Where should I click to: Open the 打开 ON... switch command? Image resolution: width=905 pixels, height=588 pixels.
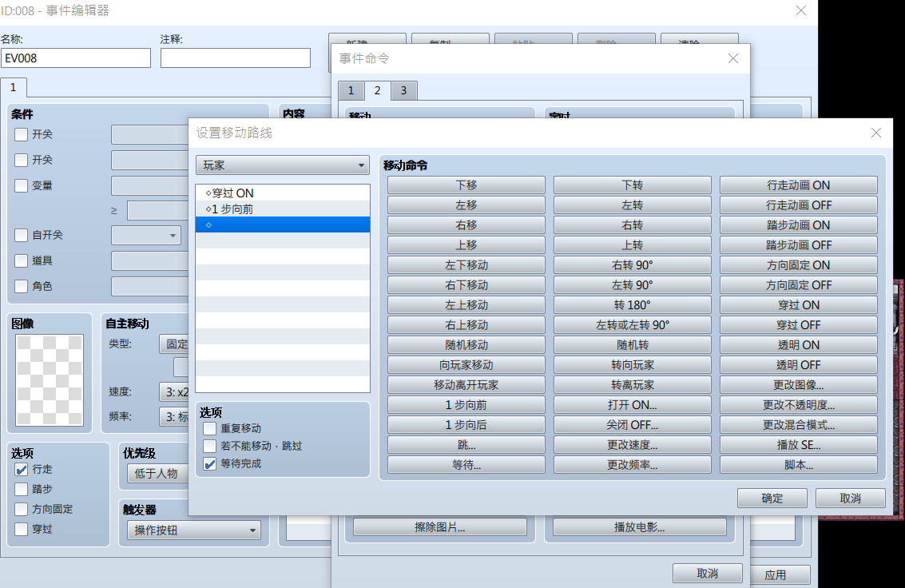click(632, 405)
